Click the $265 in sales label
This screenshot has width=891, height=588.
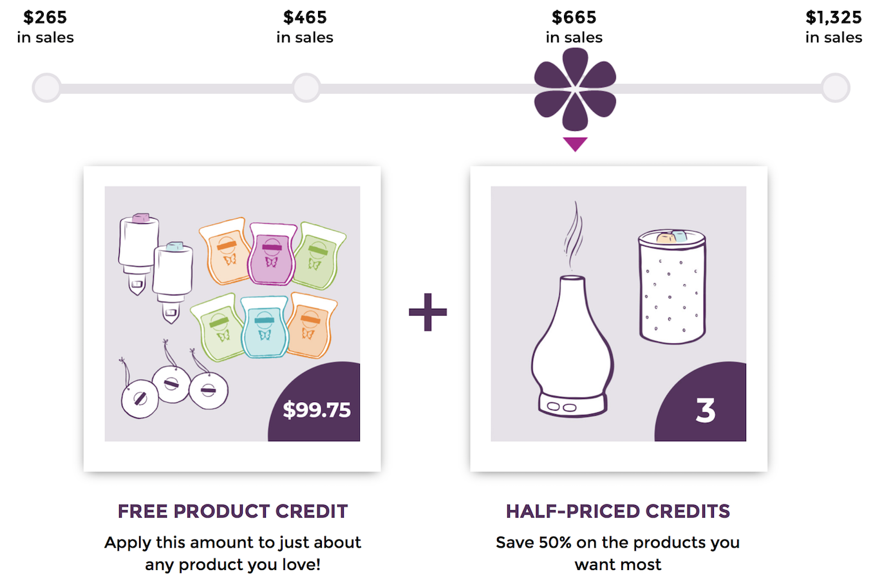pos(45,27)
